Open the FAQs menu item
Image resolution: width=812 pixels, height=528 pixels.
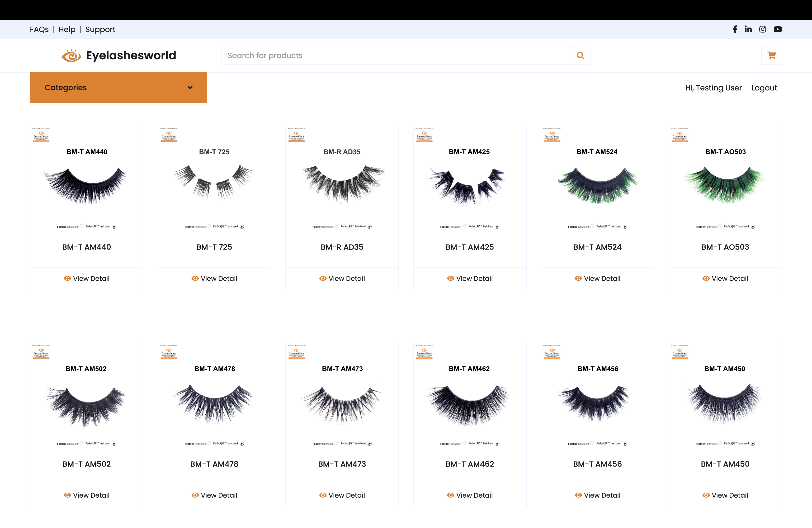coord(39,29)
